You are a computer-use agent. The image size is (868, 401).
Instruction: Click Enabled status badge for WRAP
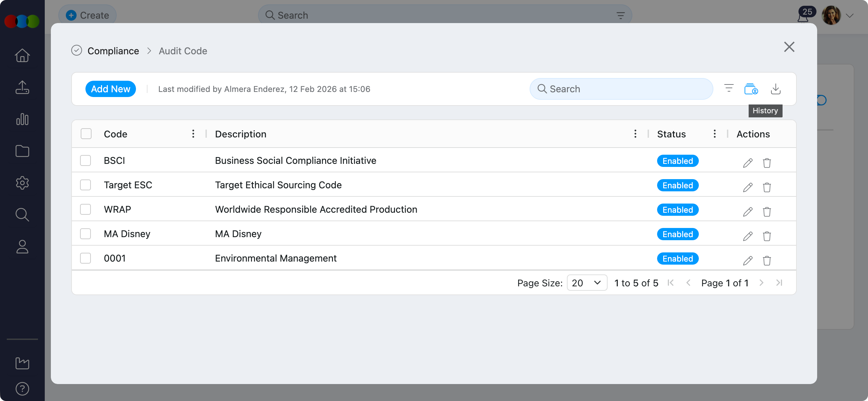[x=677, y=210]
